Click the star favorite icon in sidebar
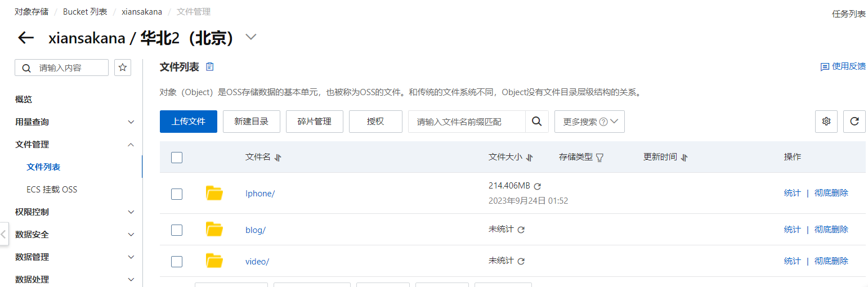 (123, 68)
